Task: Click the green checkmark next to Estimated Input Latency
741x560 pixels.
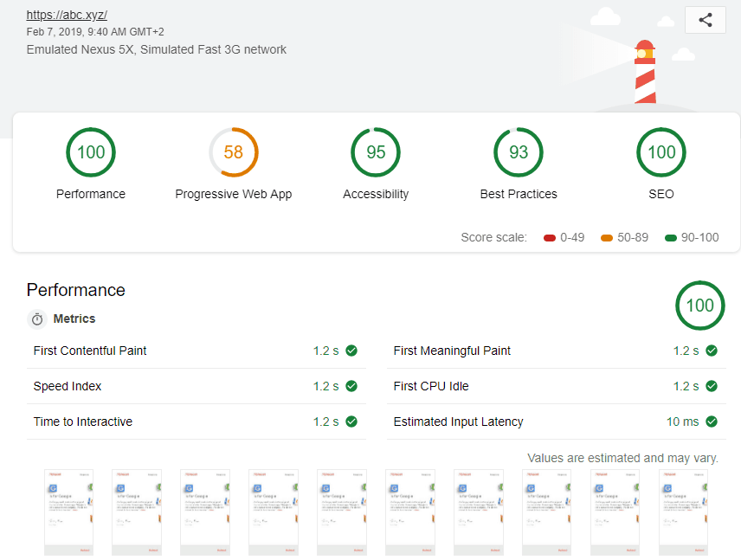Action: click(712, 422)
